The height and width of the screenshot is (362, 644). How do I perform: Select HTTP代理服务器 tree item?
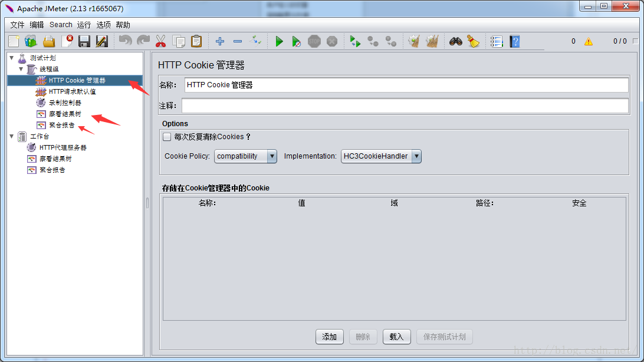[63, 147]
